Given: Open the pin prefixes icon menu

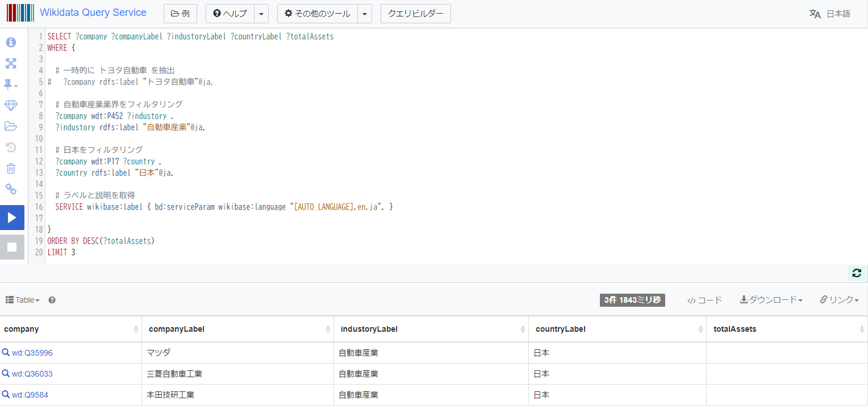Looking at the screenshot, I should click(x=11, y=85).
